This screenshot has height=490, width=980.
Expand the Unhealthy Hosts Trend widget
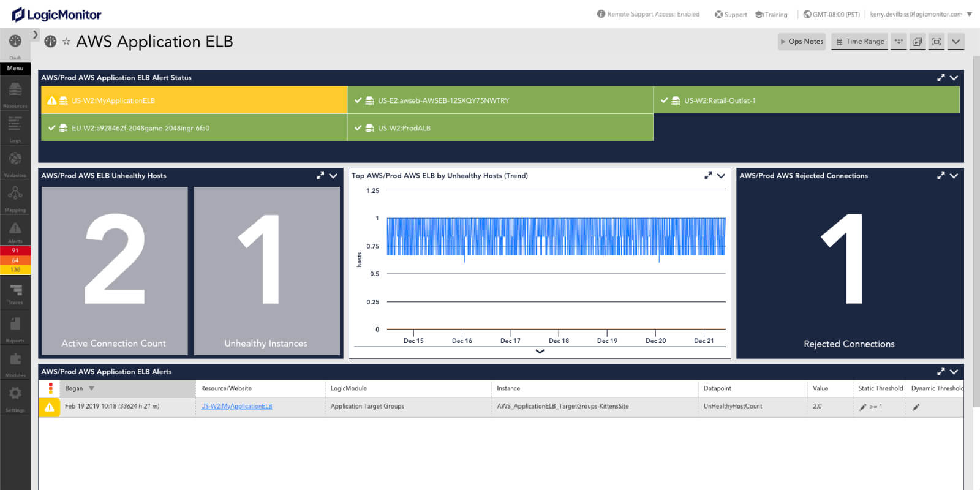pos(708,176)
